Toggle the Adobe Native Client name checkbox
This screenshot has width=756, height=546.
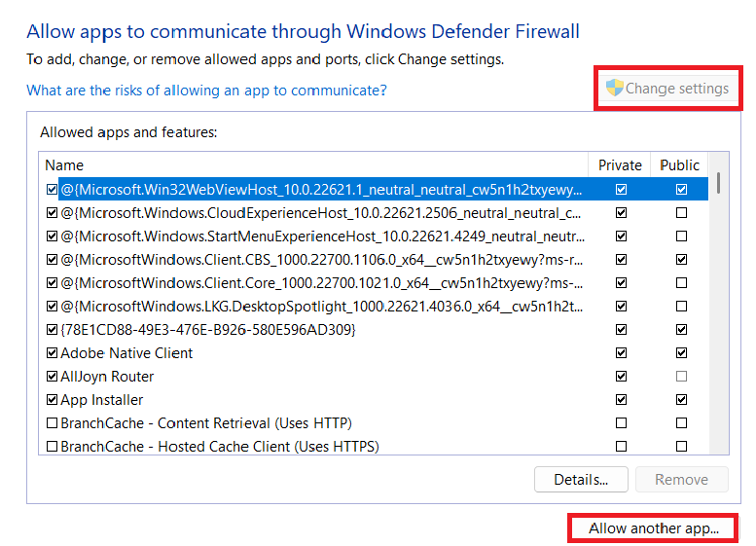(x=53, y=353)
